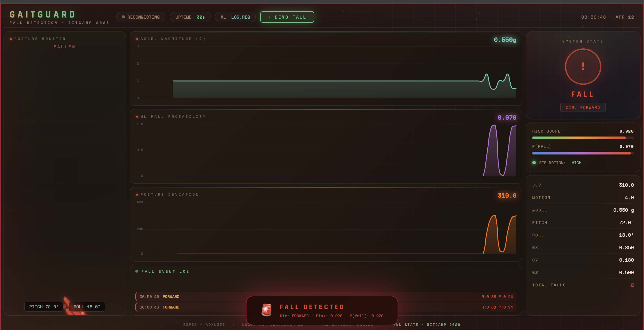
Task: Click the green PIR motion indicator dot
Action: (534, 163)
